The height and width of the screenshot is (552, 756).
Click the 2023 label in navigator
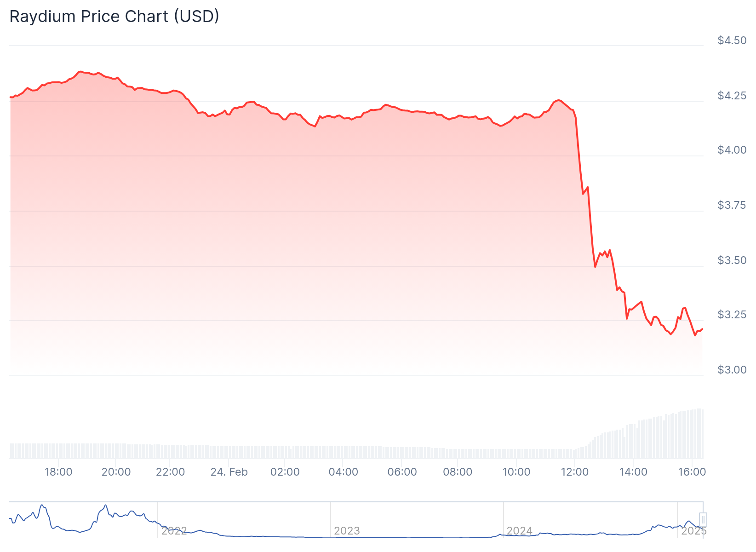click(x=347, y=531)
